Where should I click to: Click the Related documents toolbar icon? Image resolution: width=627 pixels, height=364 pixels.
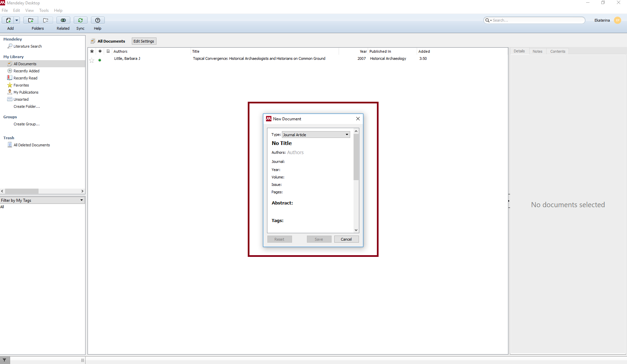pyautogui.click(x=63, y=20)
